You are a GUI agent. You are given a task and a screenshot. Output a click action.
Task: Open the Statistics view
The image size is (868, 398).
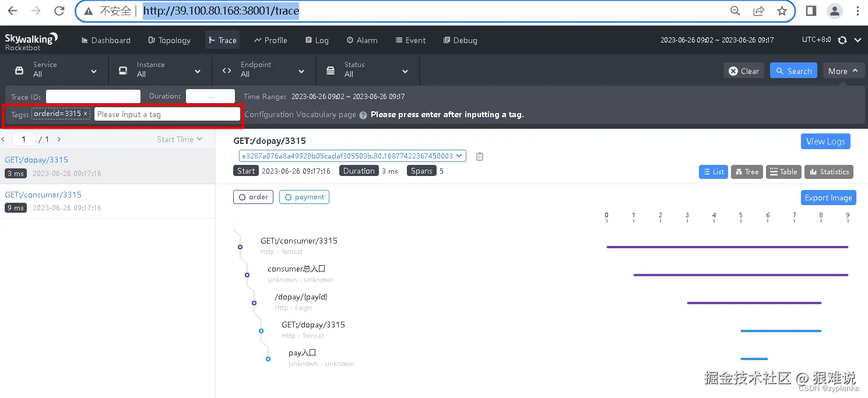click(x=829, y=171)
